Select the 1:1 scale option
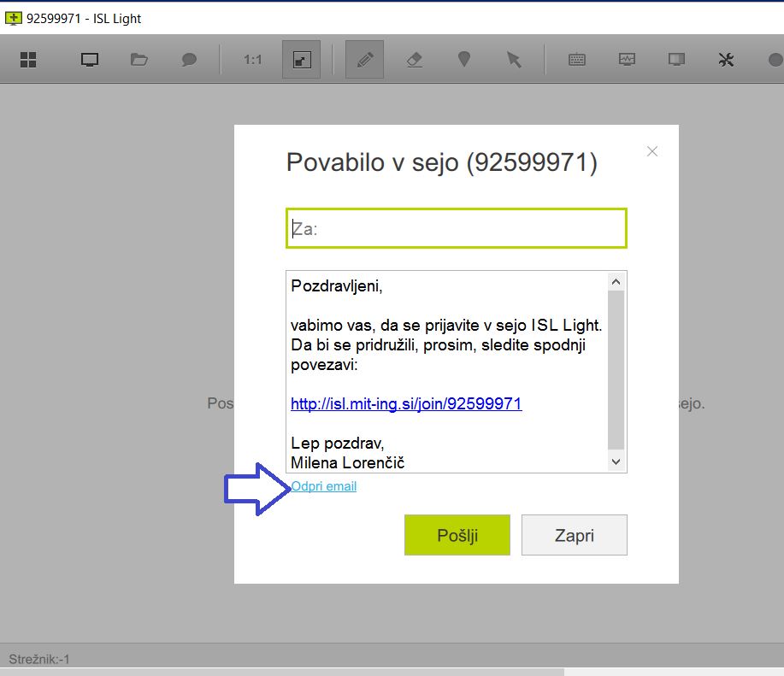Viewport: 784px width, 676px height. click(x=252, y=60)
